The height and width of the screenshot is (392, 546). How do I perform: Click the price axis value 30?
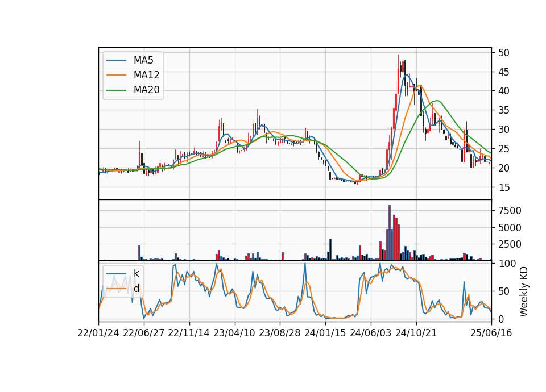point(503,130)
